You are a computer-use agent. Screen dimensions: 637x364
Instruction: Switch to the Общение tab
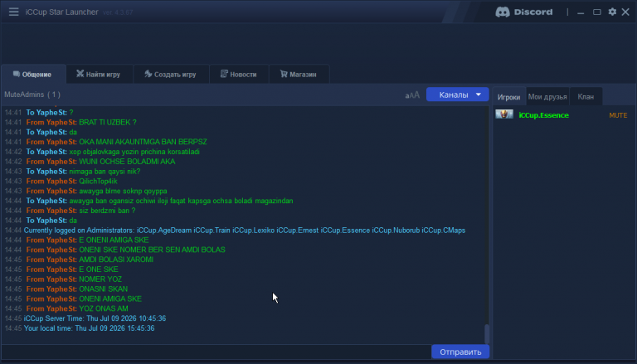[x=33, y=75]
